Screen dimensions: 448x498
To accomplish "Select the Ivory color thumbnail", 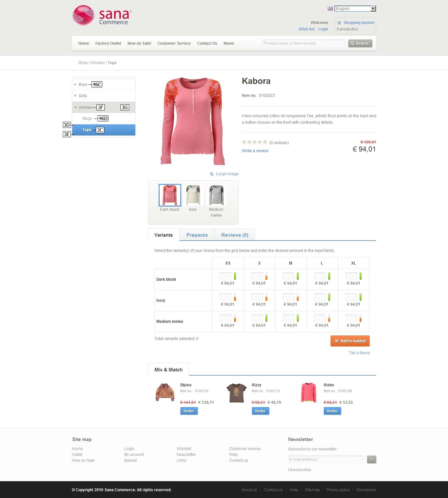I will (193, 195).
